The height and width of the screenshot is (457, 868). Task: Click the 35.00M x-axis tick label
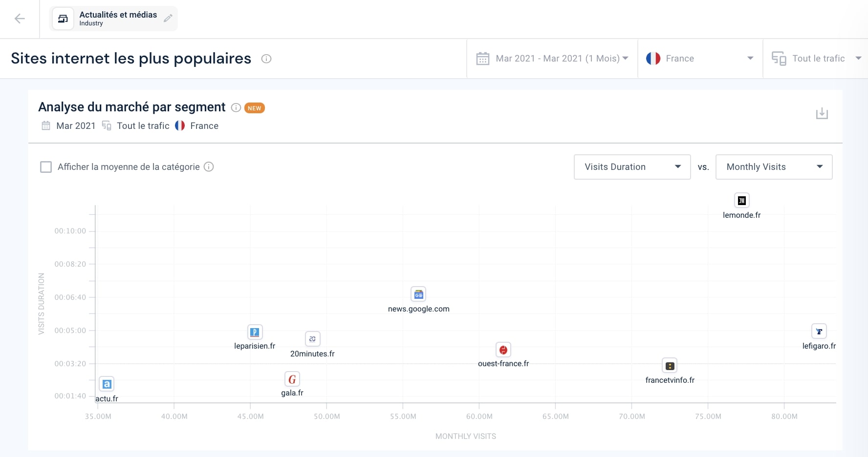tap(98, 416)
